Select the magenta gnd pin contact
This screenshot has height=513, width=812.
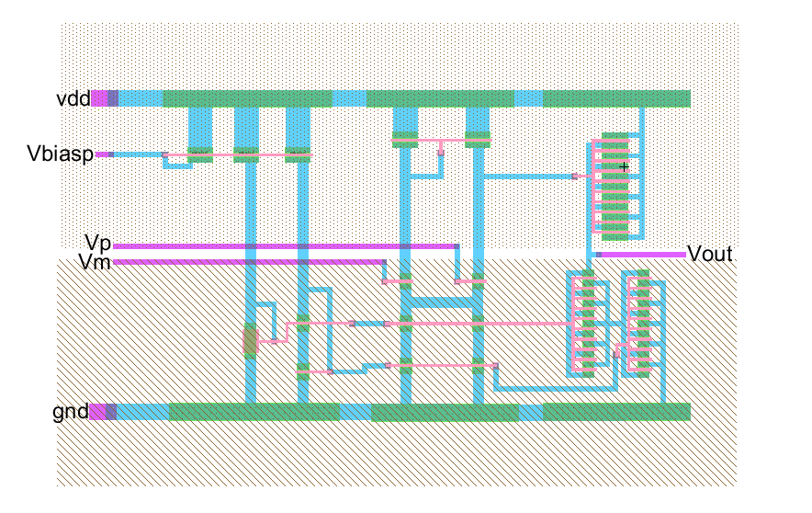(x=97, y=412)
